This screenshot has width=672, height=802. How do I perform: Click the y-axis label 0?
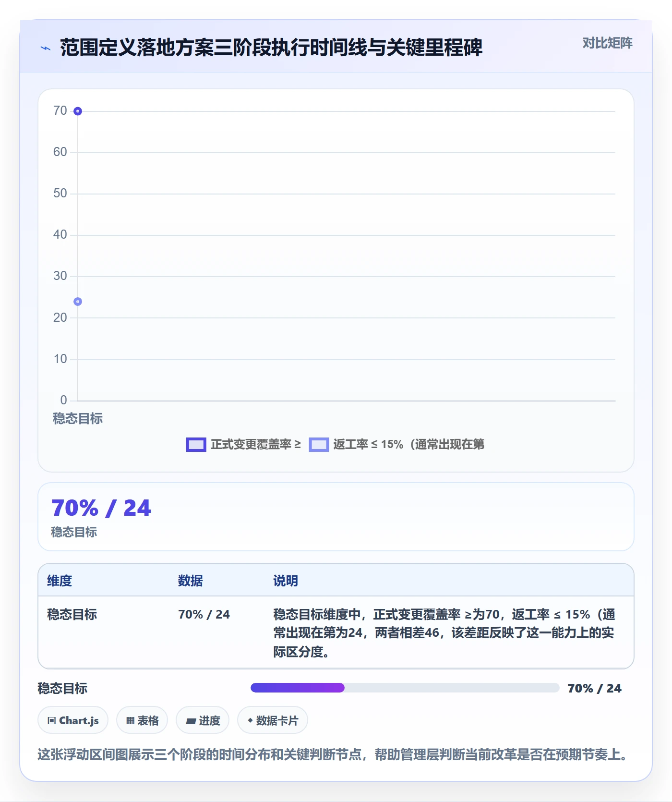click(63, 401)
